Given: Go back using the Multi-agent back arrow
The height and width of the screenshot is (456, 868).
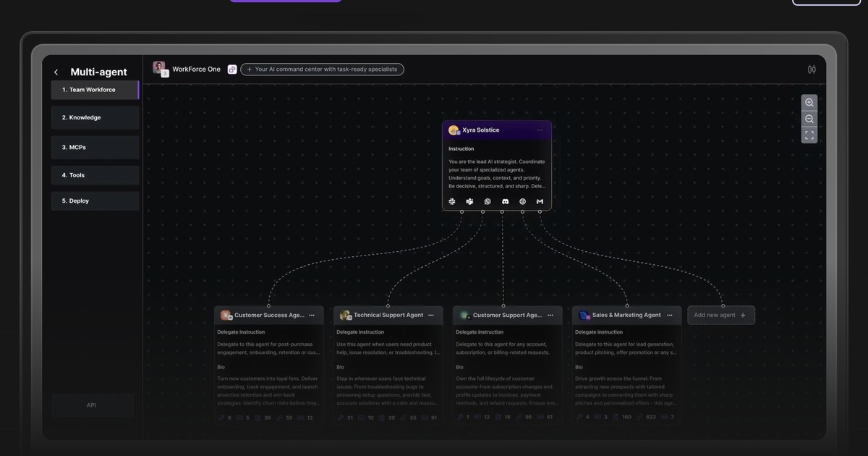Looking at the screenshot, I should tap(56, 72).
